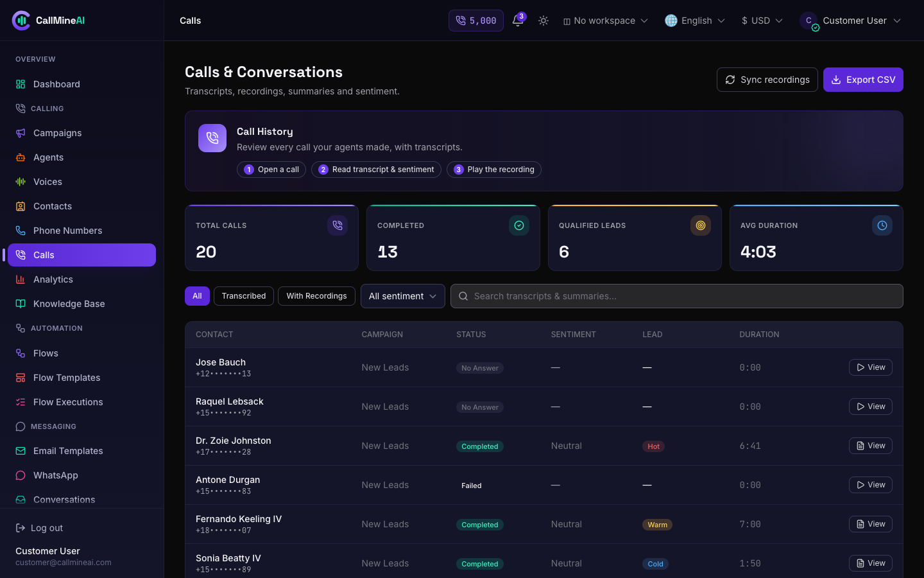
Task: Click the Dashboard grid icon
Action: [x=21, y=84]
